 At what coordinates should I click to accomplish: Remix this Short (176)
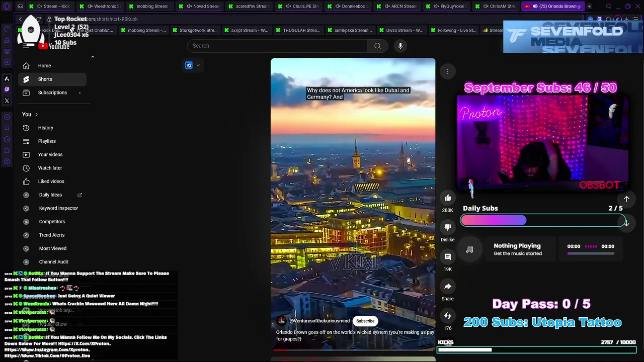tap(448, 316)
